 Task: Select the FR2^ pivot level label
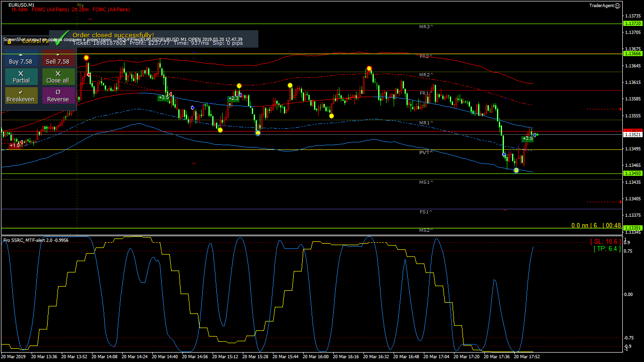pyautogui.click(x=426, y=56)
